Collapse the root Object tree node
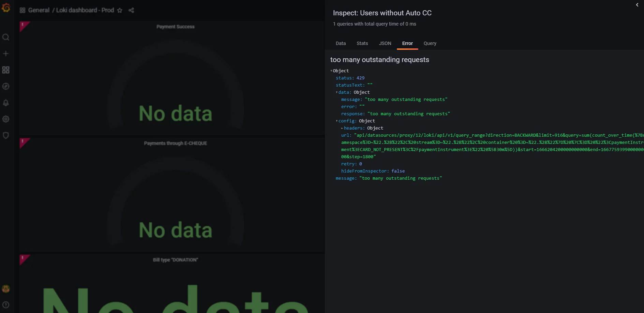This screenshot has width=644, height=313. 331,71
